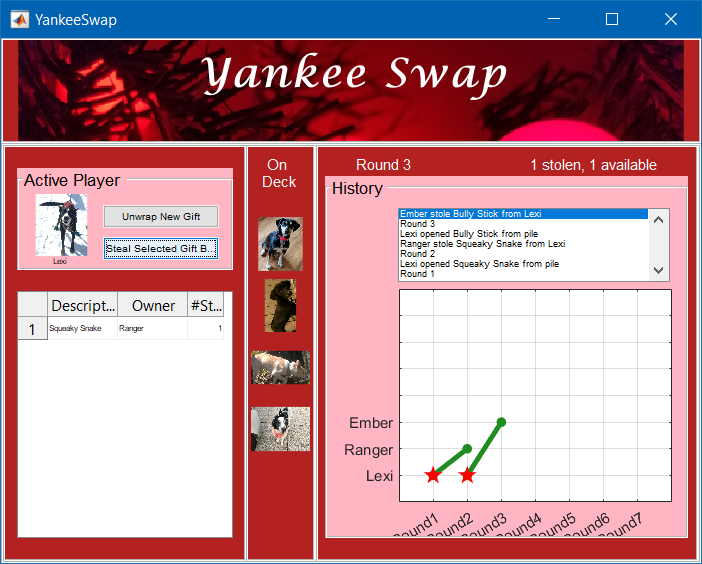The width and height of the screenshot is (702, 564).
Task: Select the fourth On Deck dog photo
Action: tap(280, 429)
